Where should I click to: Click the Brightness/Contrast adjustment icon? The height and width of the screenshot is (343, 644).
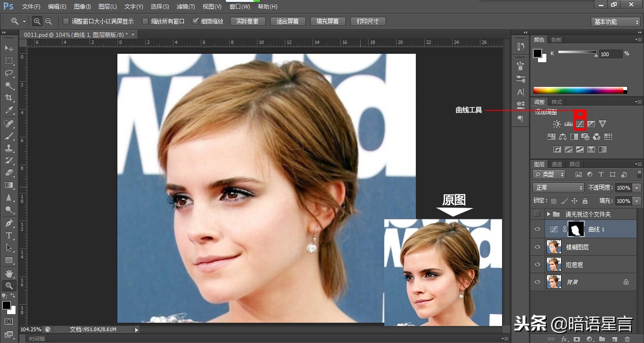click(x=557, y=124)
